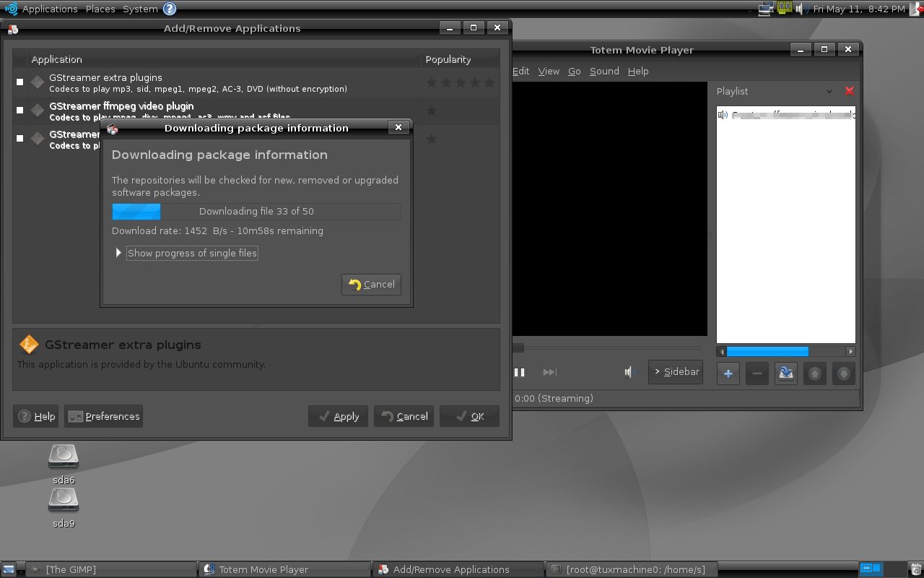
Task: Open the panel volume control icon
Action: click(802, 9)
